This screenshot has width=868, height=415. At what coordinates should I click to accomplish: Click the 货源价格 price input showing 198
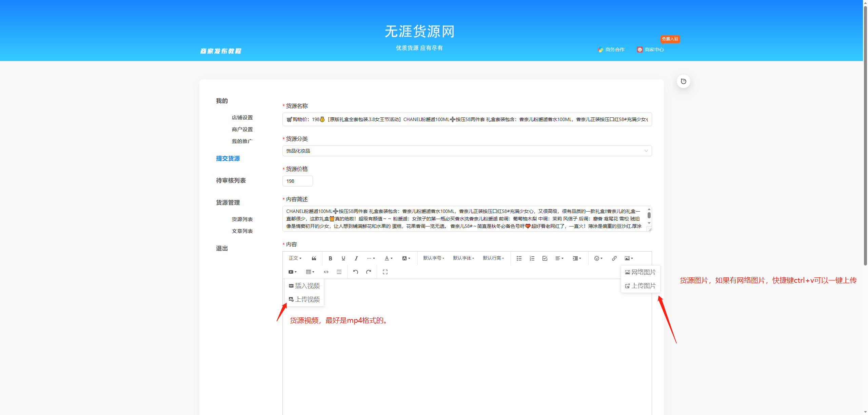297,181
